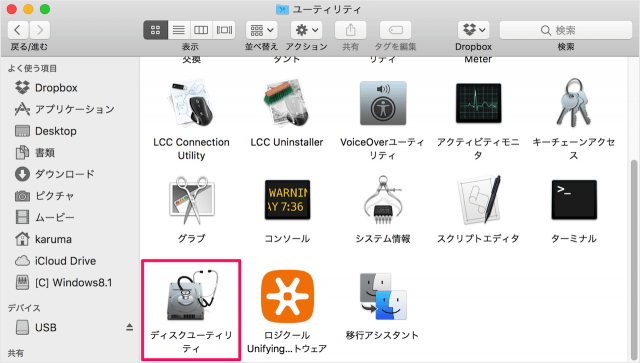
Task: Open the ディスクユーティリティ app icon
Action: [x=191, y=295]
